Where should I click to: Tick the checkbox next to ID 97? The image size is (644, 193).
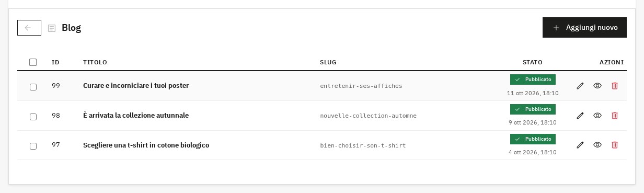[33, 146]
